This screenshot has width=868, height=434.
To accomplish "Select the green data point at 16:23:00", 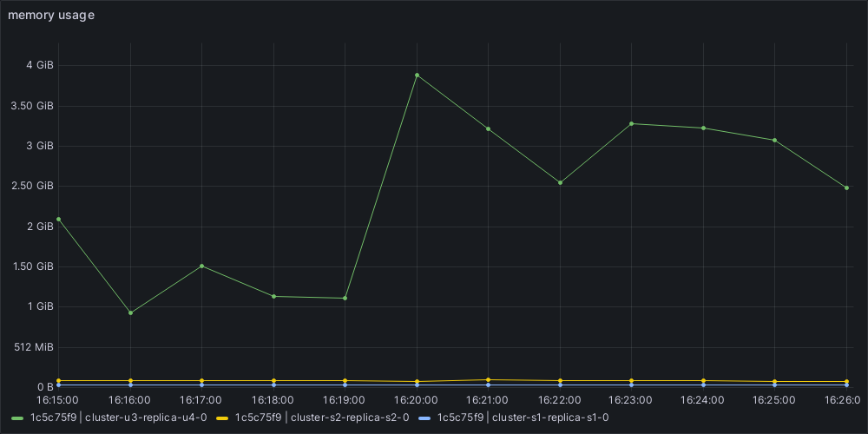I will tap(632, 124).
